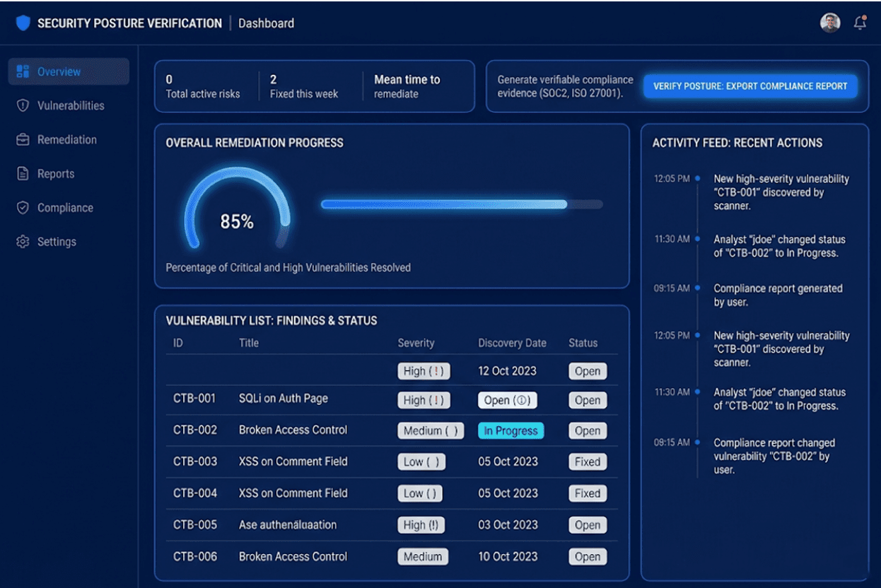Click the Fixed status for CTB-003

pyautogui.click(x=588, y=462)
